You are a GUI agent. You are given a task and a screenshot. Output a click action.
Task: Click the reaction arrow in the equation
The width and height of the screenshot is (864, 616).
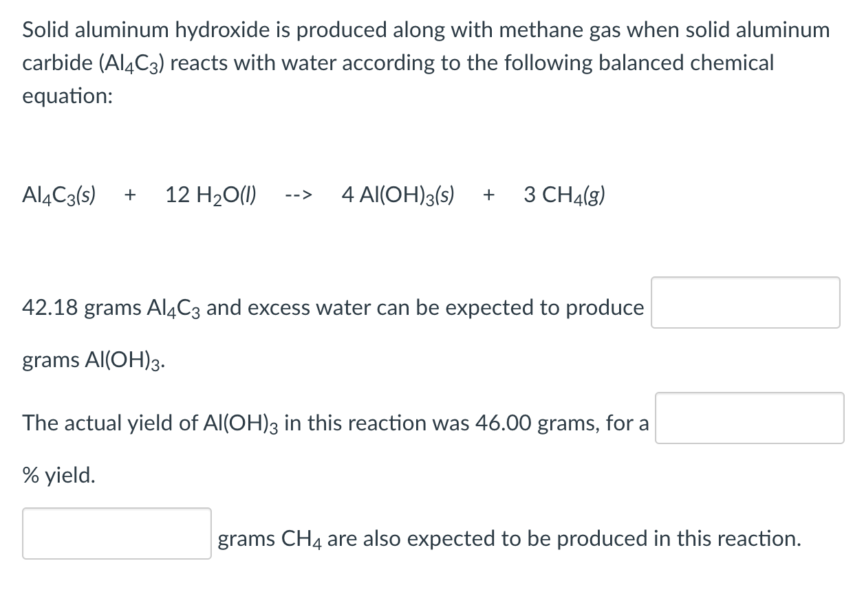[x=298, y=196]
